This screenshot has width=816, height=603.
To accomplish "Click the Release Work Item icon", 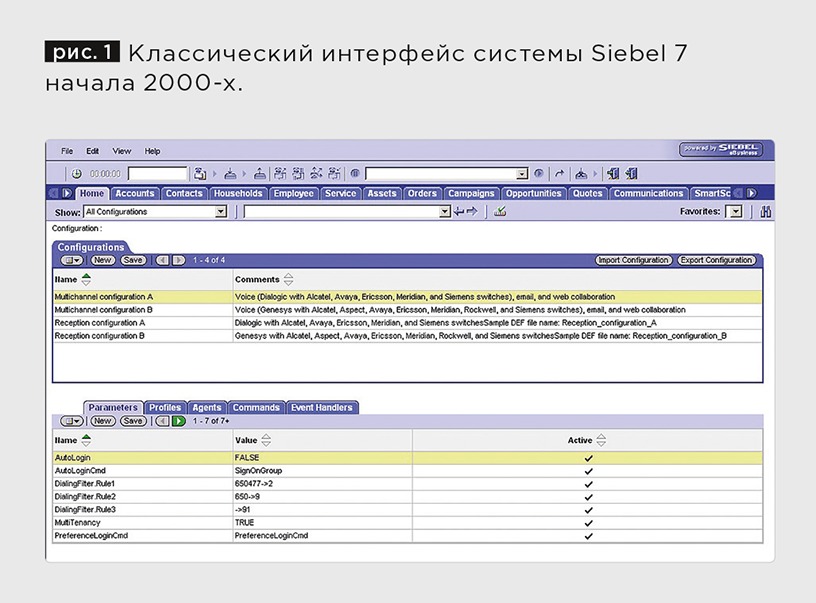I will pos(260,174).
